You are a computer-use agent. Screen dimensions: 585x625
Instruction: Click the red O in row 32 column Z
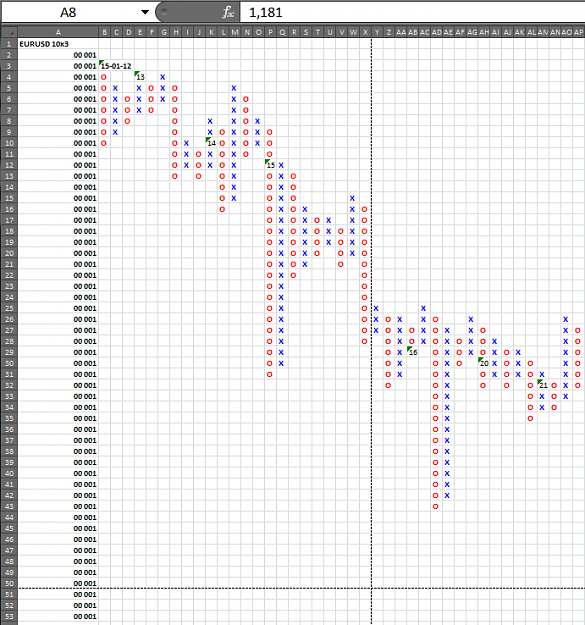click(x=388, y=385)
